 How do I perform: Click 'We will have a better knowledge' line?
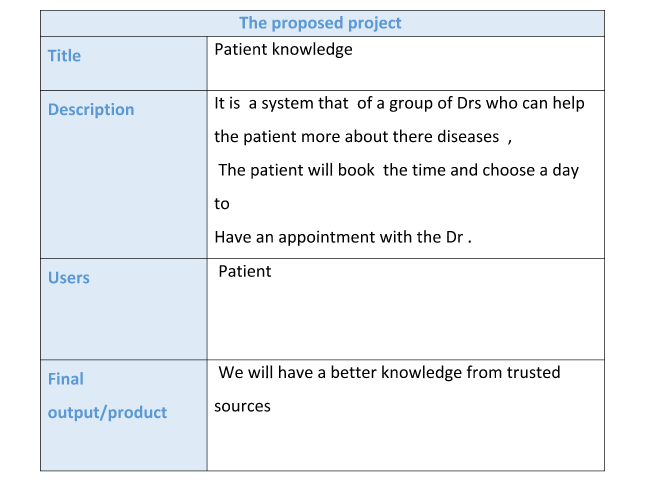389,373
